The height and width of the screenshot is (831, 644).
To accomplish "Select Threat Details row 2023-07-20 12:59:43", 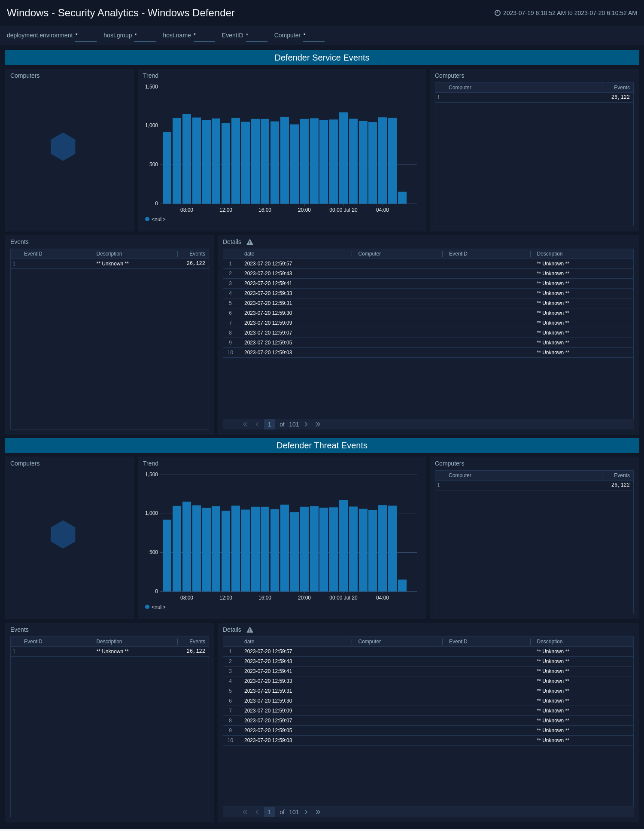I will click(x=428, y=661).
